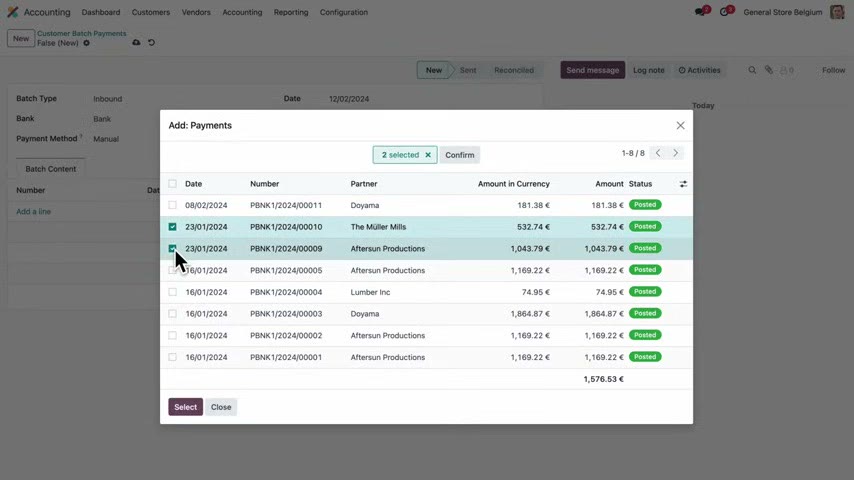Click the gear icon next to False (New)
The width and height of the screenshot is (854, 480).
pyautogui.click(x=87, y=43)
